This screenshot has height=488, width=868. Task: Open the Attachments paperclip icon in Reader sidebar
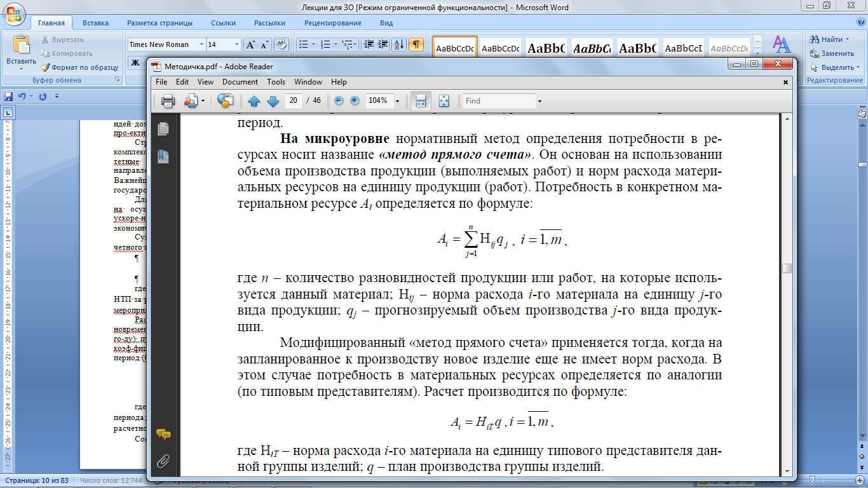click(x=163, y=461)
